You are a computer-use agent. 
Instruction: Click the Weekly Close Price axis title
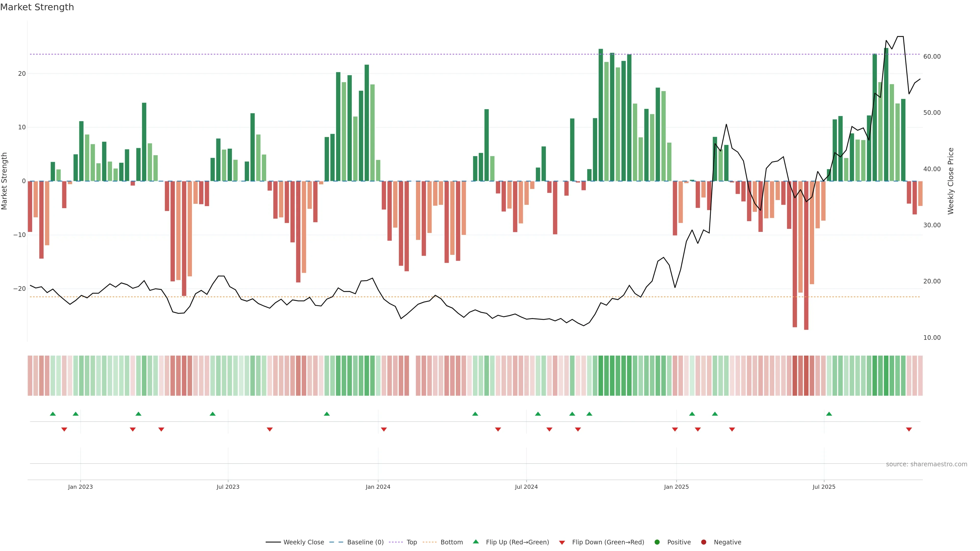pyautogui.click(x=951, y=181)
